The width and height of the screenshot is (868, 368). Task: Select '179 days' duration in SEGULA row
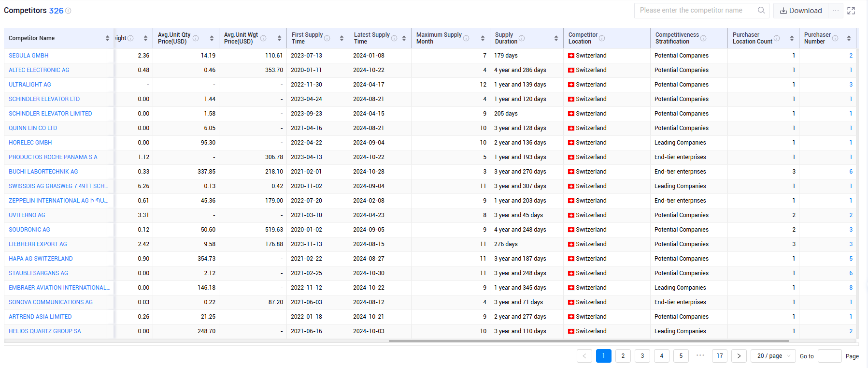(506, 56)
